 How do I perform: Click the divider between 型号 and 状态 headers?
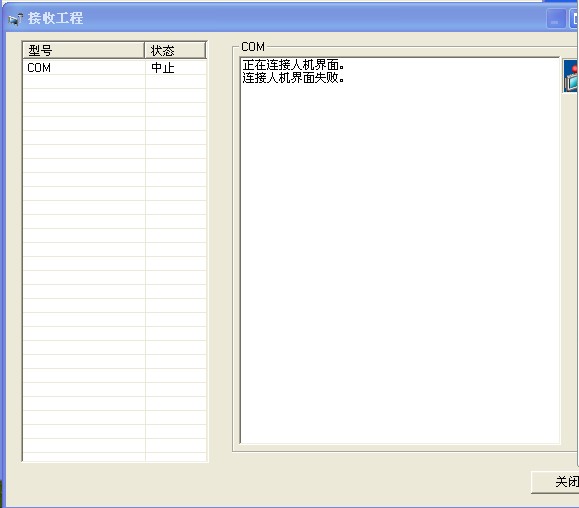pos(144,50)
